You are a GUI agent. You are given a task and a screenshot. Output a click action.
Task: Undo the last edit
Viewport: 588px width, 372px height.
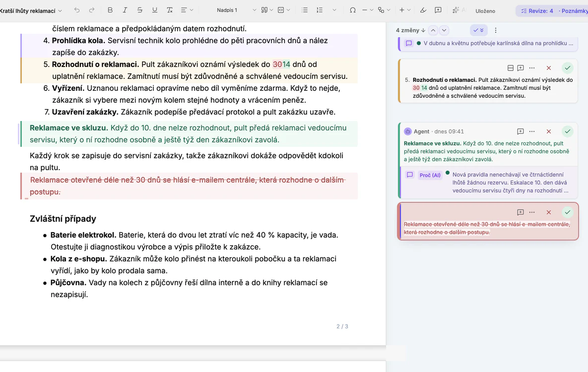(x=77, y=10)
